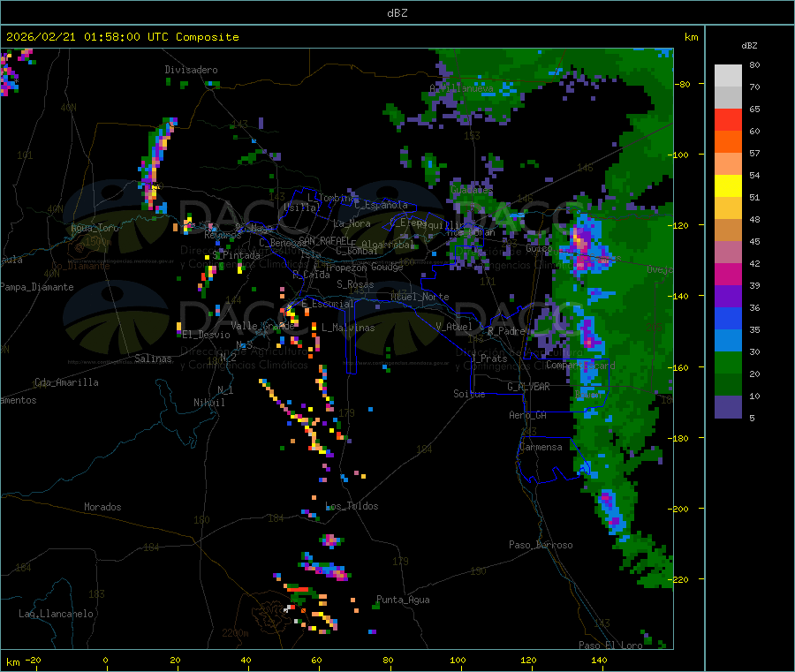Click the J_Prats place label
795x672 pixels.
(489, 359)
